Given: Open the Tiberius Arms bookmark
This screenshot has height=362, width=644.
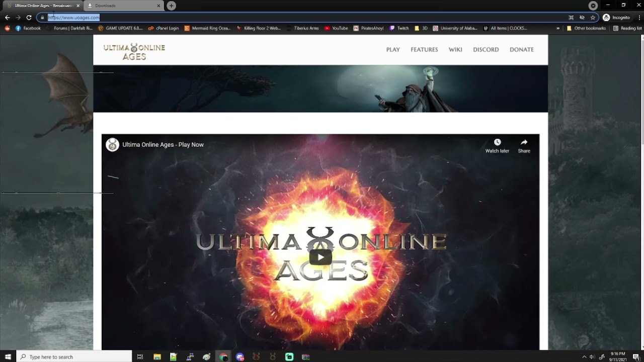Looking at the screenshot, I should tap(303, 28).
